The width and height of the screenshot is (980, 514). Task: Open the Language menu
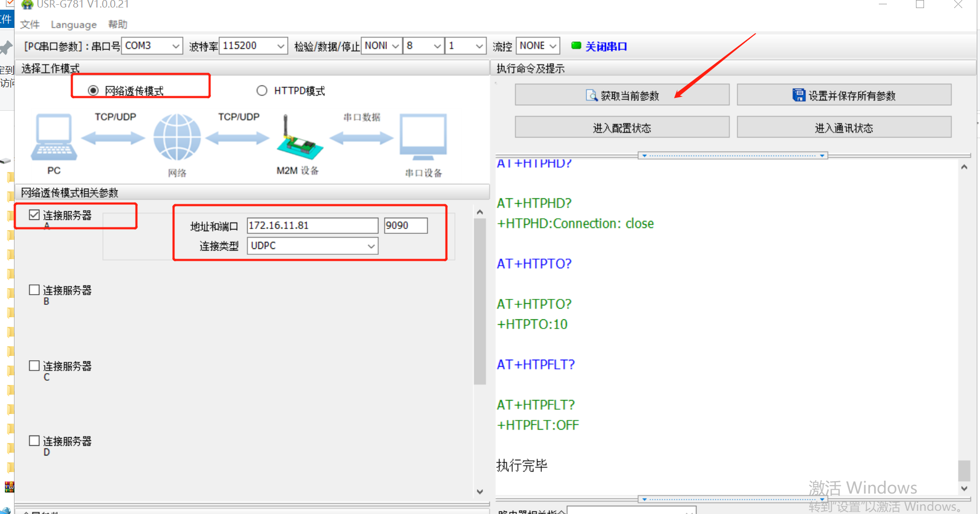tap(74, 25)
